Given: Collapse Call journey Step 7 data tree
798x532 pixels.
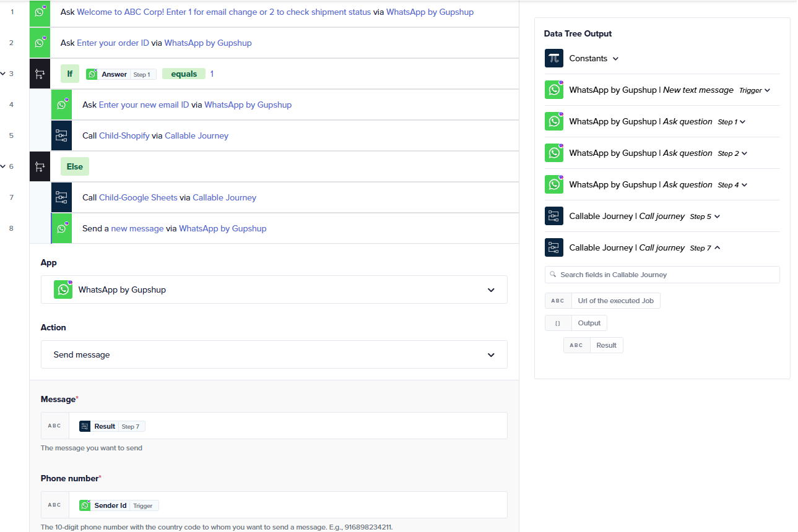Looking at the screenshot, I should pos(717,247).
